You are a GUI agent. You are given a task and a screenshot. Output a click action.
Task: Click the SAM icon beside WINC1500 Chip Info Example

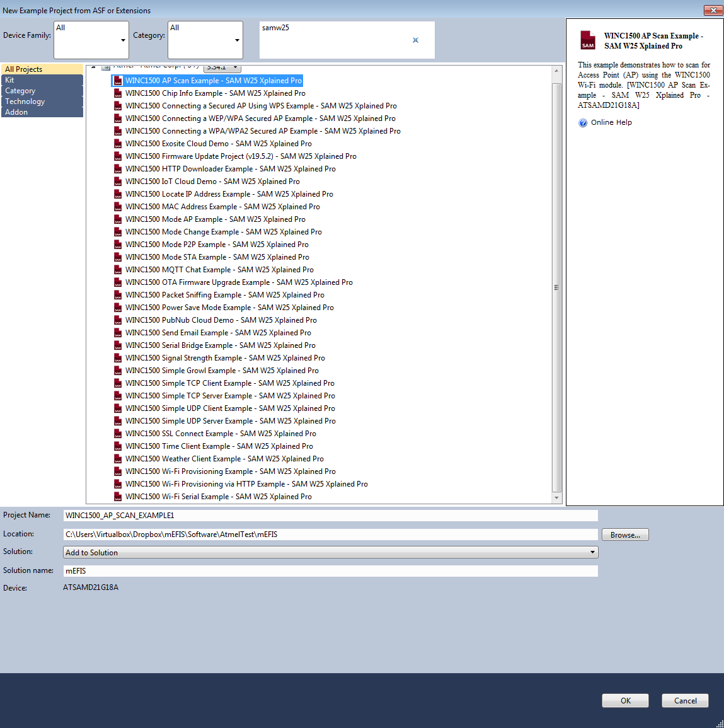click(118, 93)
